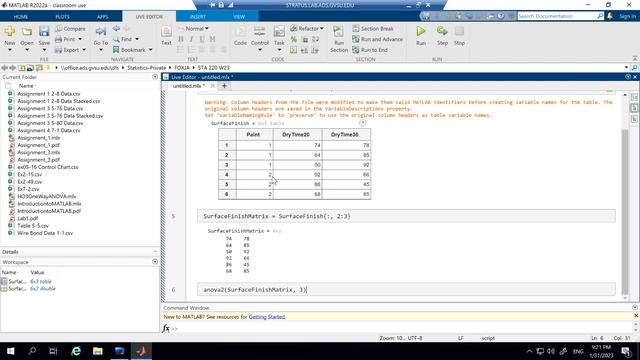Click the New document icon

click(x=10, y=31)
